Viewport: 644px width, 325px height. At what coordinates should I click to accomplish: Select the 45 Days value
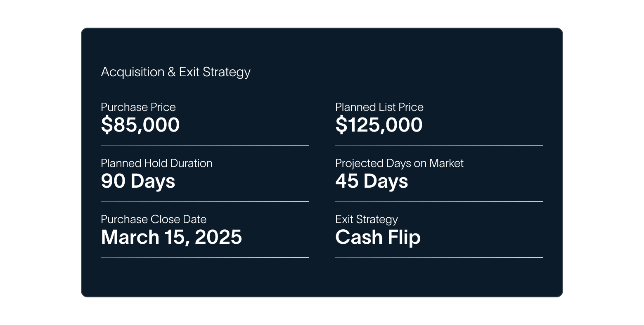(x=372, y=181)
